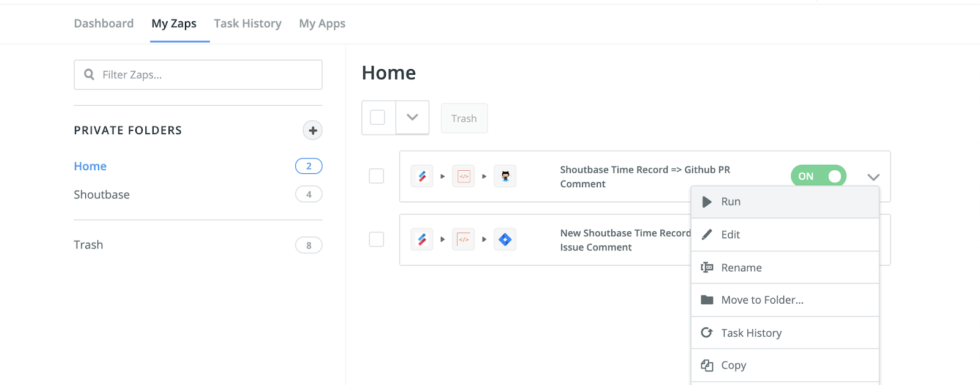Click the Shoutbase folder count badge 4
Viewport: 980px width, 385px height.
(x=309, y=194)
